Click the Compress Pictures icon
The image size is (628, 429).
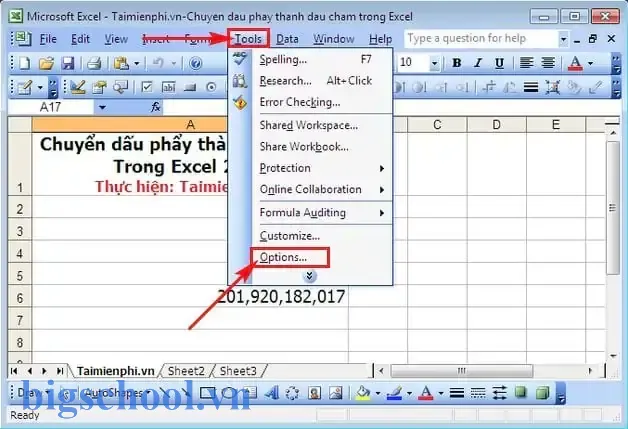[553, 87]
